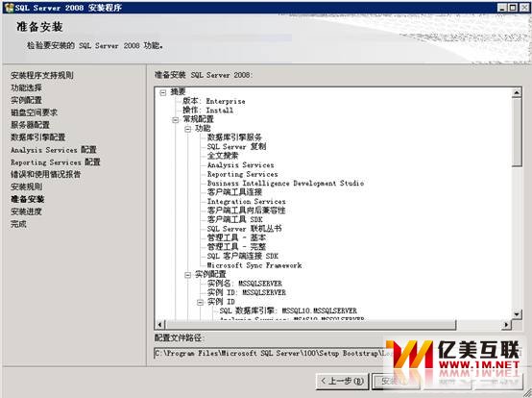Image resolution: width=532 pixels, height=398 pixels.
Task: Select SQL Server 复制 tree item
Action: (236, 147)
